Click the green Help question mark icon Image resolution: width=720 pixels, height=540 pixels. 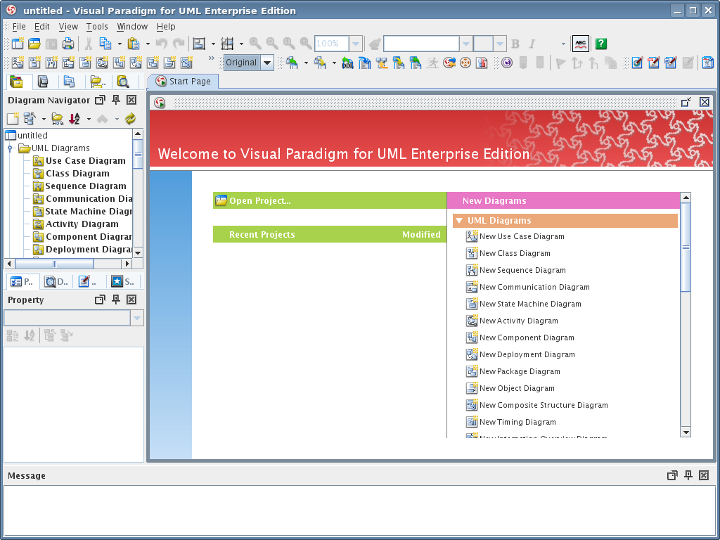[x=601, y=44]
